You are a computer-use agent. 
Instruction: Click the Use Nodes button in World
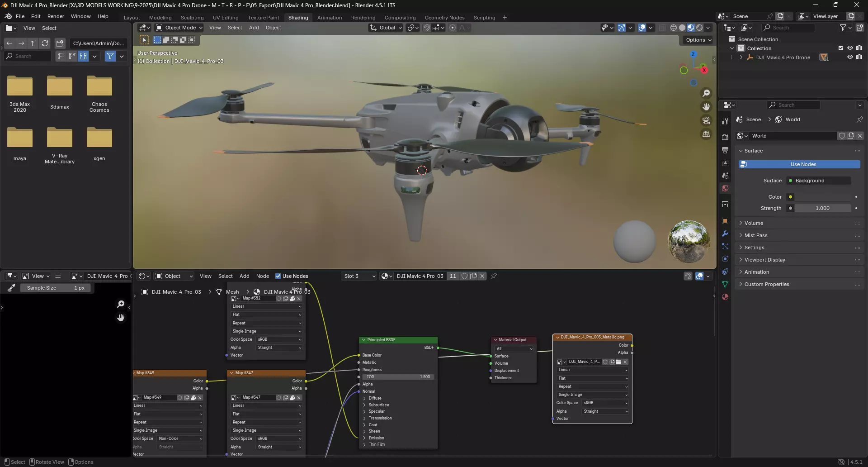coord(799,164)
